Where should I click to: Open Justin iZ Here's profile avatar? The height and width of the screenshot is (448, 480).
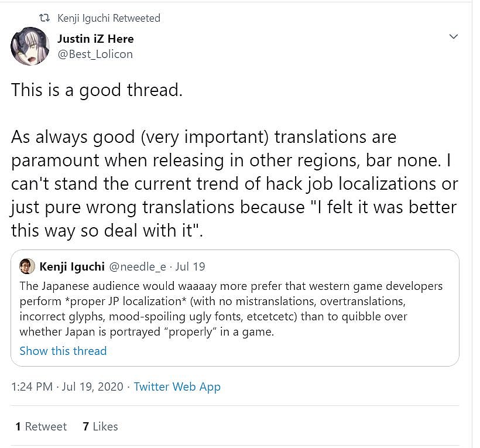pyautogui.click(x=30, y=46)
